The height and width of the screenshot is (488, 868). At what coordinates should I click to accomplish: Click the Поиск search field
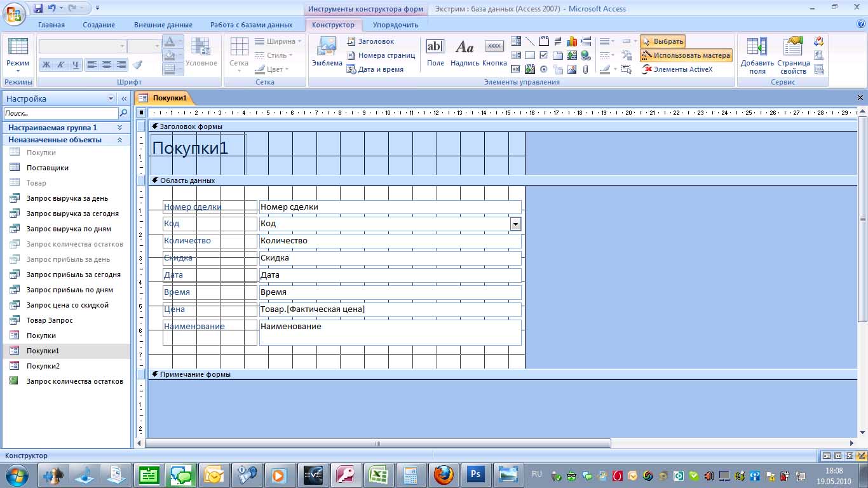point(61,113)
